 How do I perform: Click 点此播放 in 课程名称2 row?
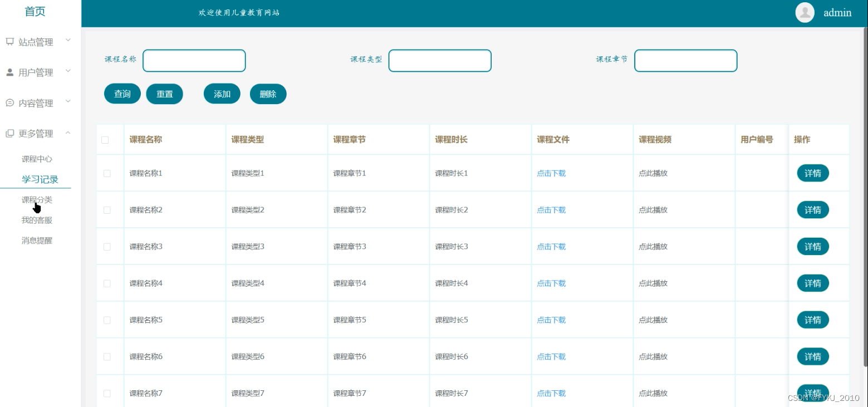[x=653, y=210]
